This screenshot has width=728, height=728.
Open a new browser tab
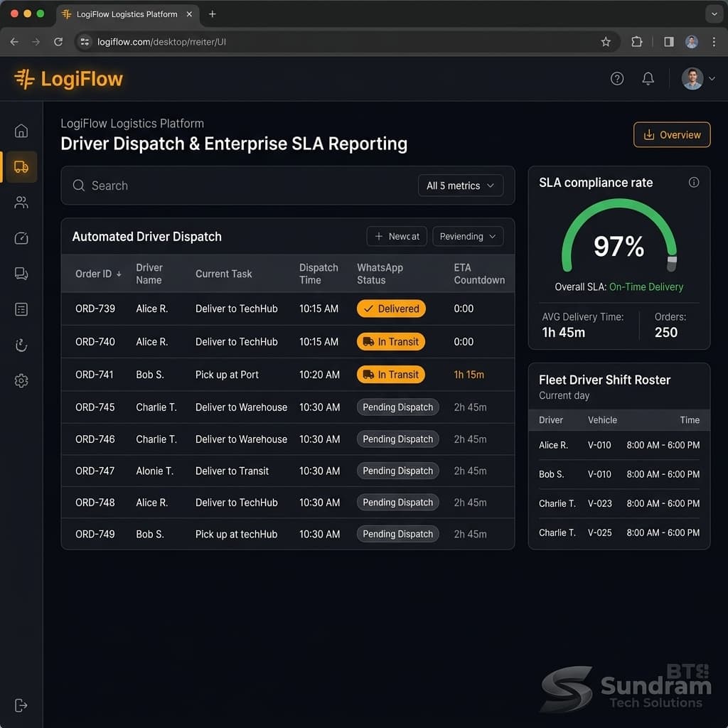click(x=212, y=14)
